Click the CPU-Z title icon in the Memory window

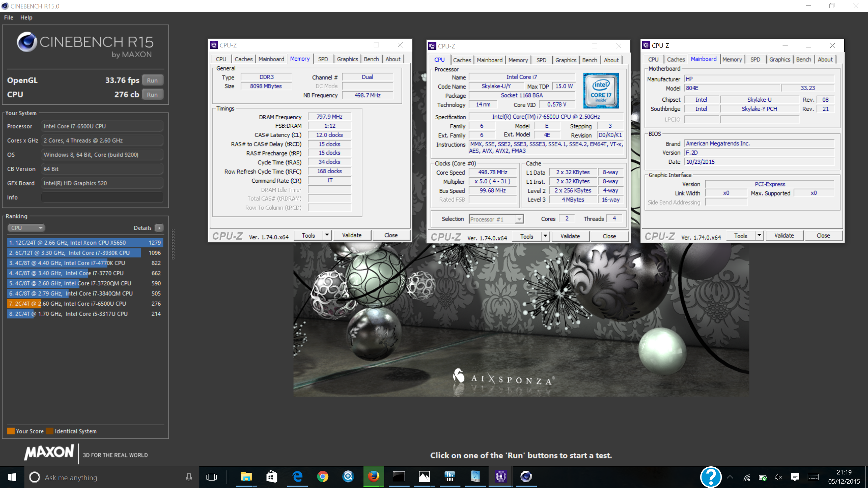point(214,45)
